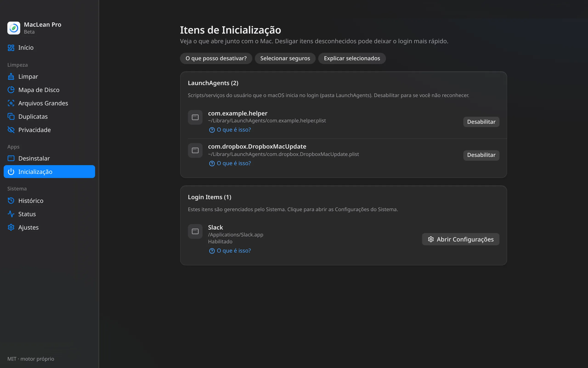Click gear icon in Abrir Configurações button

(431, 239)
